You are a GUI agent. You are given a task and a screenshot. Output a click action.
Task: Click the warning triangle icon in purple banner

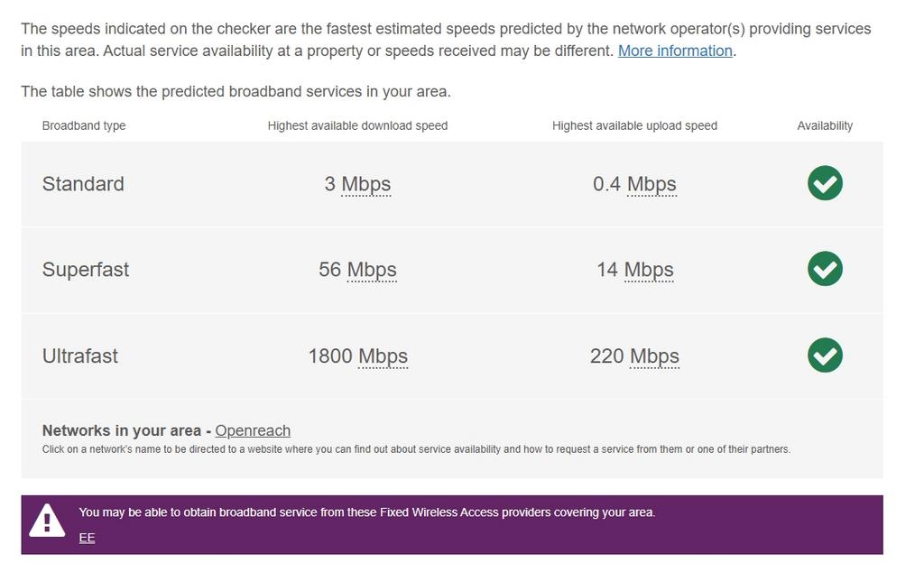47,521
